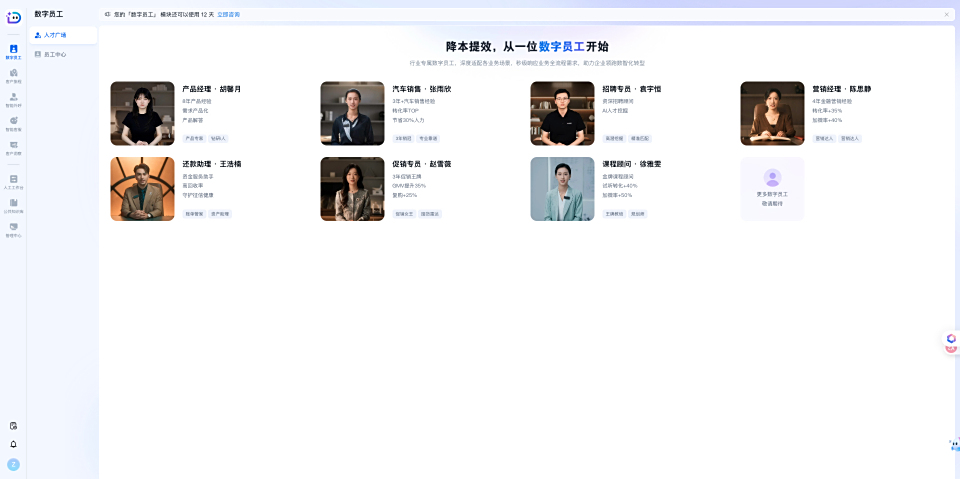The width and height of the screenshot is (960, 479).
Task: Click the app logo at top left
Action: pos(13,17)
